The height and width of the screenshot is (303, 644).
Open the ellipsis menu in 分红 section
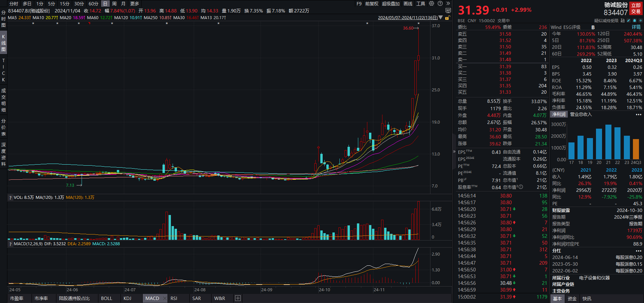coord(638,251)
